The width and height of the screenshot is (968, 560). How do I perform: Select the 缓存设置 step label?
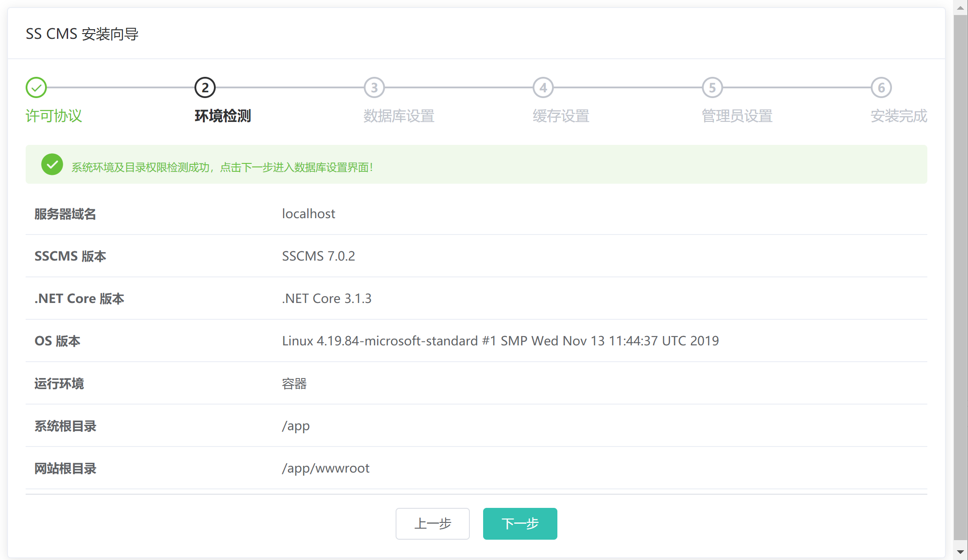(x=561, y=116)
